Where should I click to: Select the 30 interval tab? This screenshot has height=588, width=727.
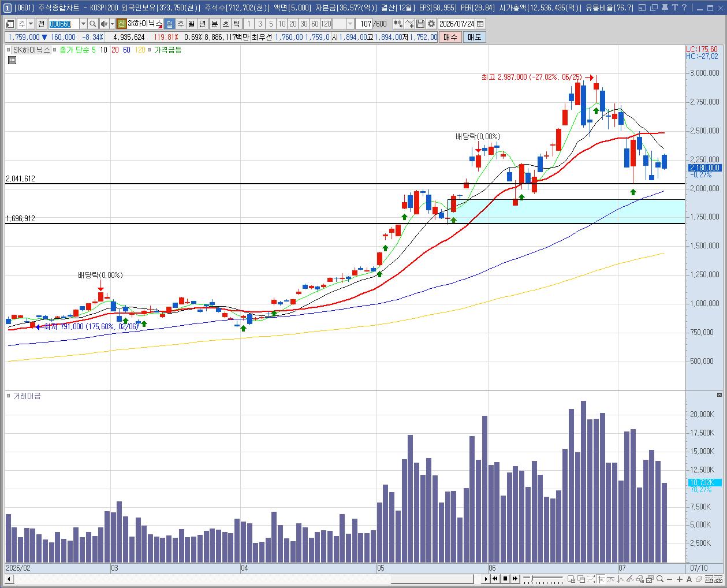(303, 24)
